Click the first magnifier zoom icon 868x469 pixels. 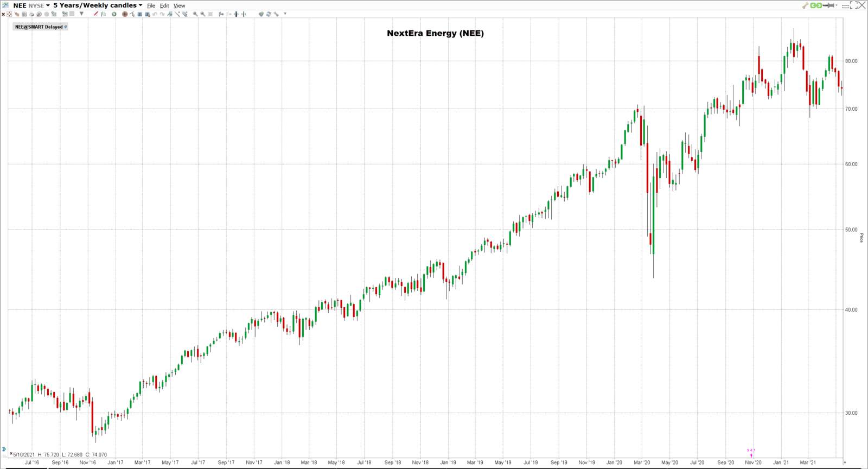point(195,14)
